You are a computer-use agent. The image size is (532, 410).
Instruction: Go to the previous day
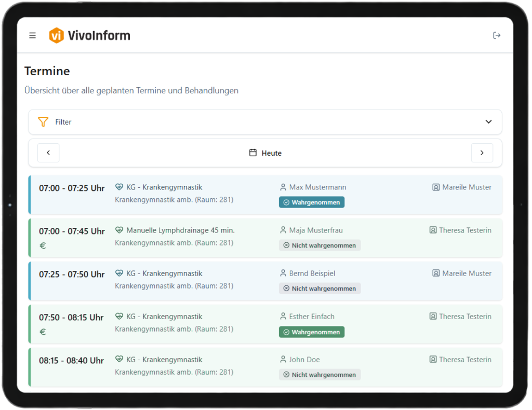pos(48,153)
